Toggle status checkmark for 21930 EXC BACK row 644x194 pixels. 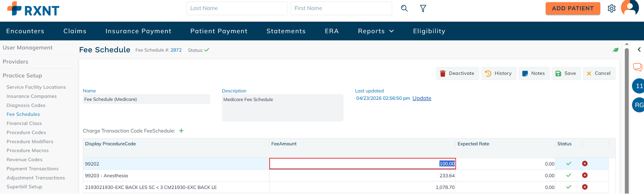pos(569,187)
